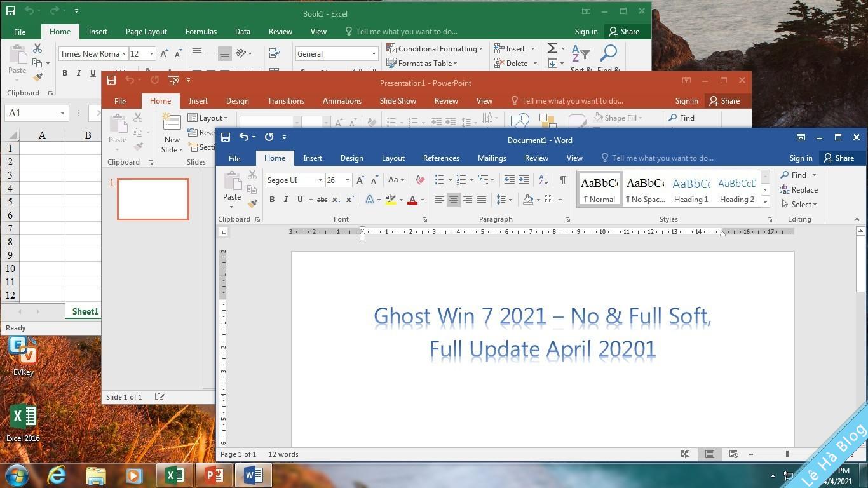Viewport: 868px width, 488px height.
Task: Click the notes icon in PowerPoint status bar
Action: 159,396
